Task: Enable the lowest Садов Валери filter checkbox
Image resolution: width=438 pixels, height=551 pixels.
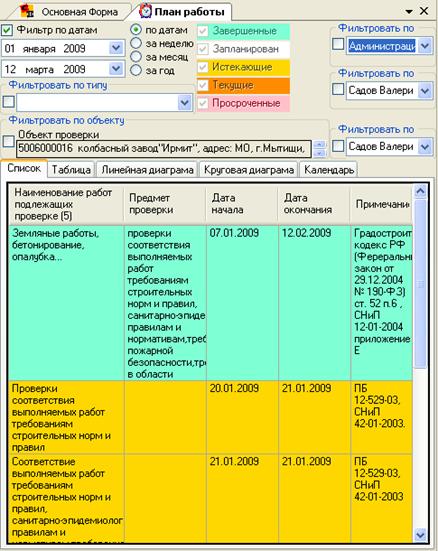Action: (x=338, y=145)
